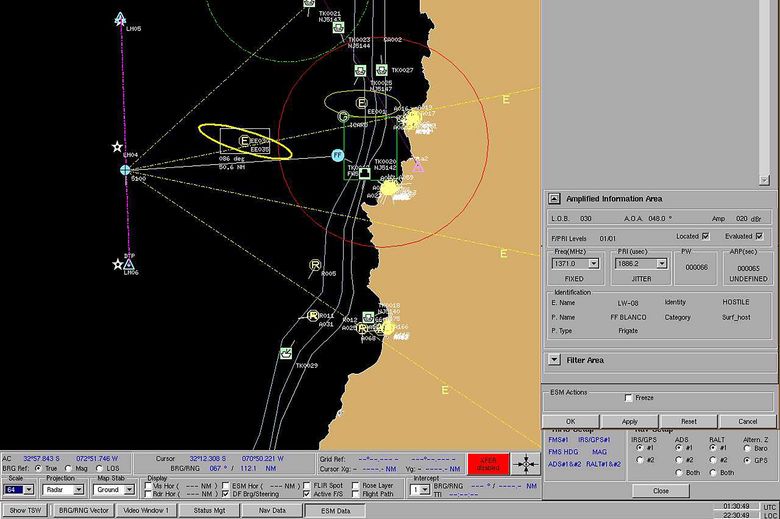
Task: Select the E emitter inside the yellow ellipse
Action: [244, 141]
